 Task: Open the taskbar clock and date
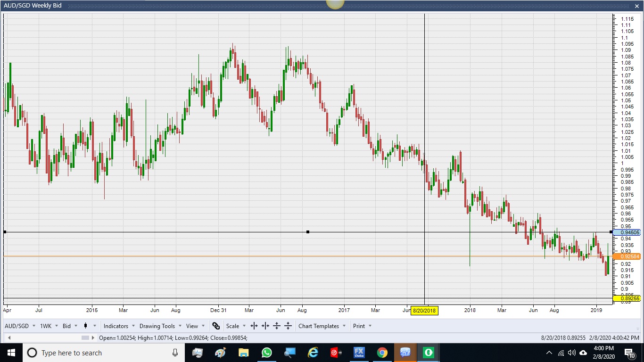(x=604, y=353)
